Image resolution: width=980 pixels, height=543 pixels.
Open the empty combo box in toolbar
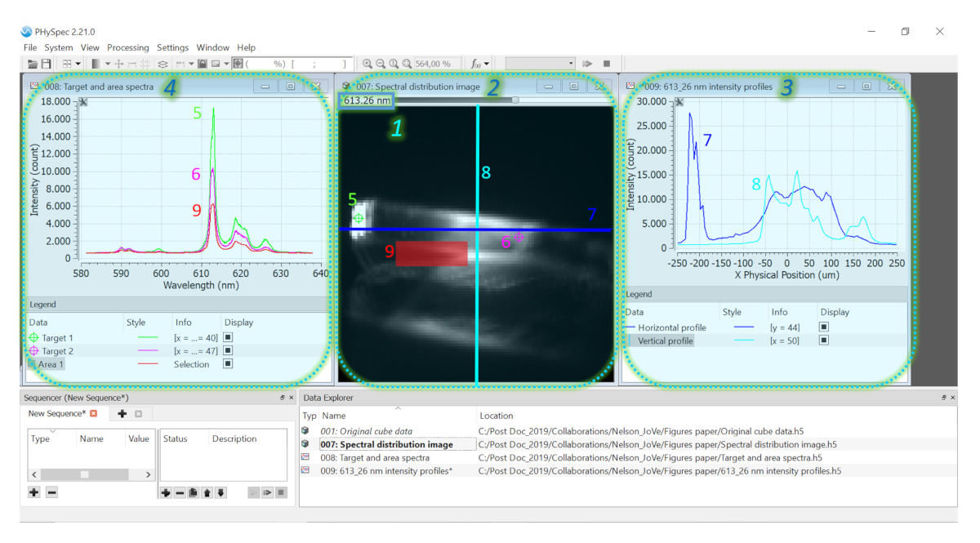tap(540, 64)
